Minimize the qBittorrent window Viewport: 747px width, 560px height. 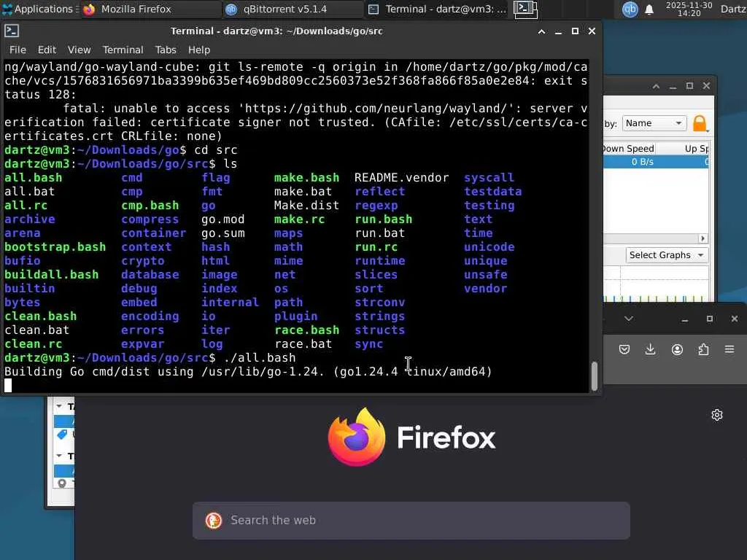point(673,86)
